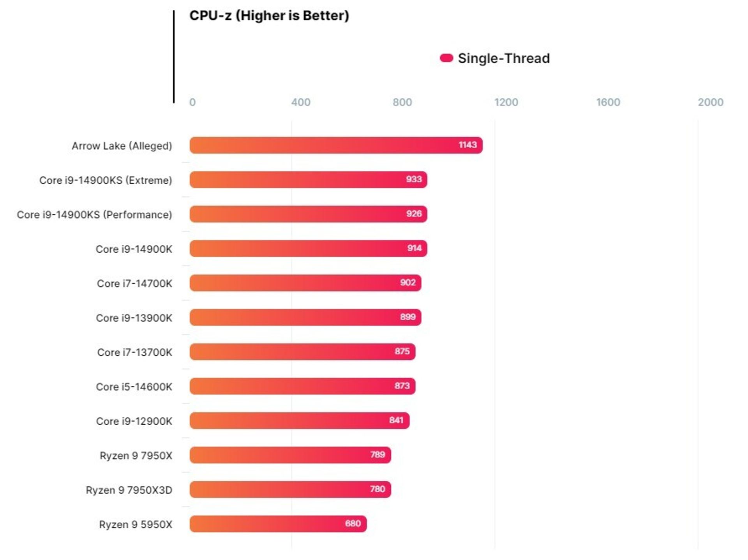Select the Arrow Lake (Alleged) bar

pyautogui.click(x=336, y=145)
